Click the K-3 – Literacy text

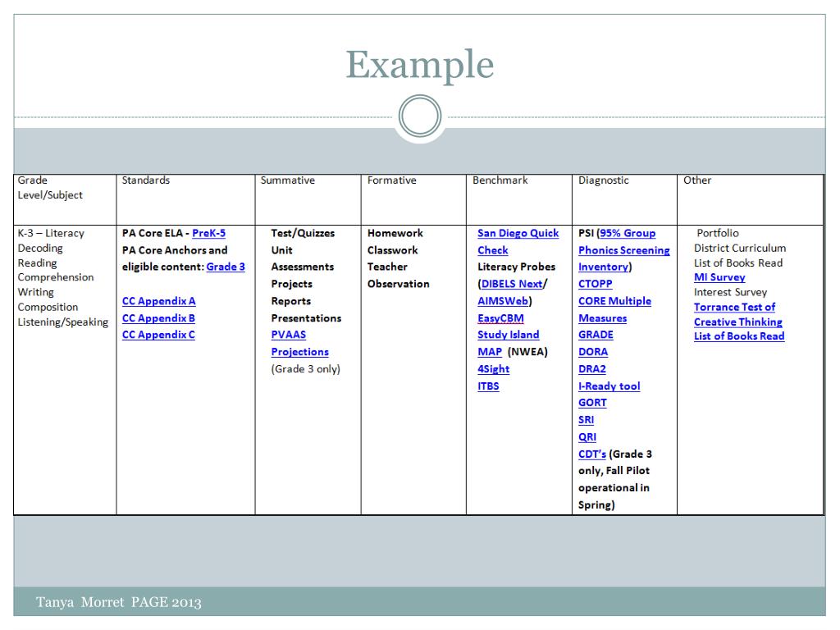(x=51, y=233)
